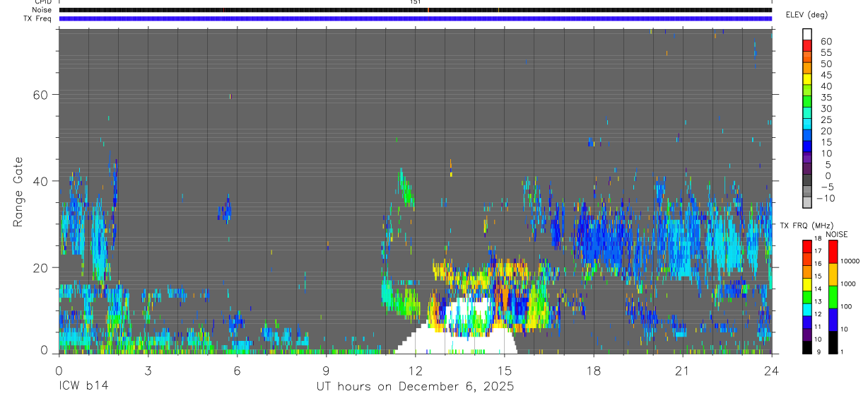Select the red 17–18 MHz TX FRQ swatch
This screenshot has height=401, width=868.
click(x=807, y=246)
